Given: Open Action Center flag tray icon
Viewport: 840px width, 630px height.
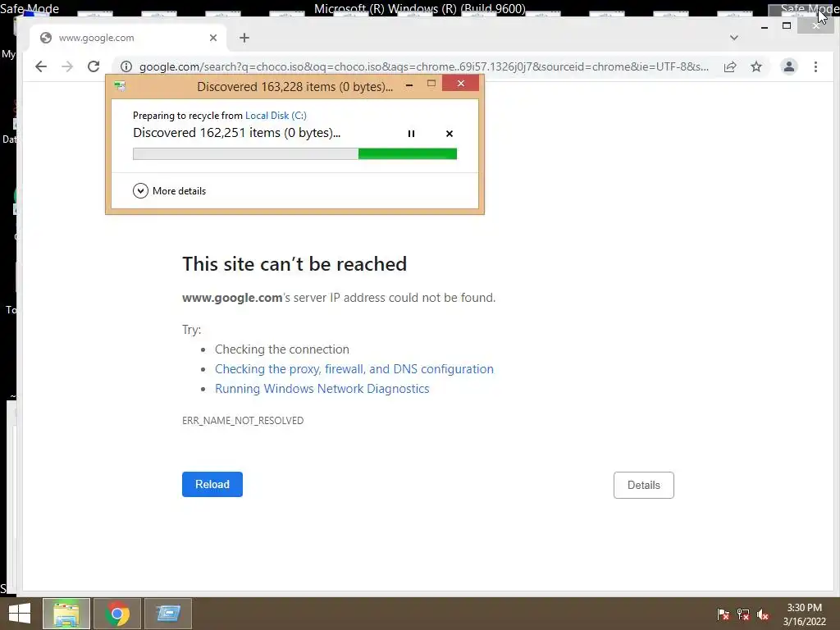Looking at the screenshot, I should point(724,614).
